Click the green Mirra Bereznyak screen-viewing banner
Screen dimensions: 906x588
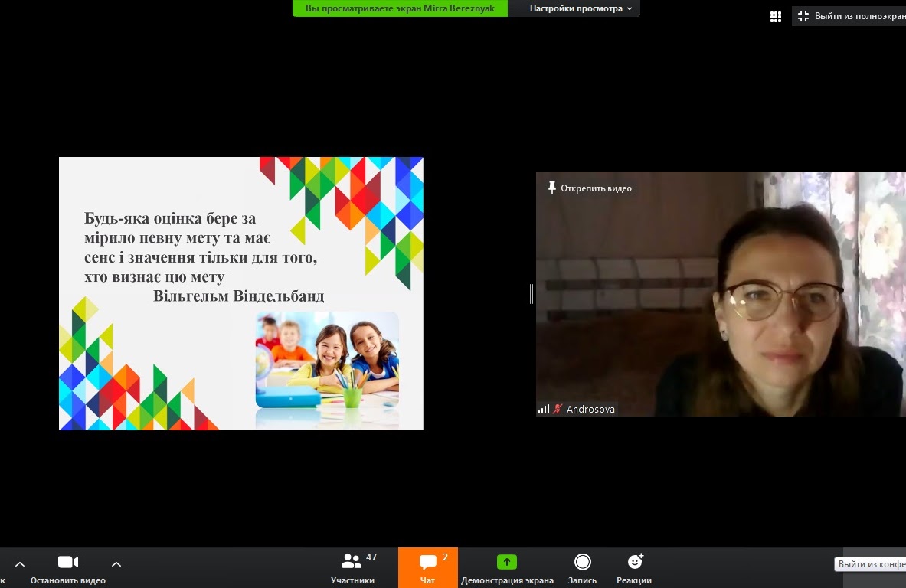399,8
